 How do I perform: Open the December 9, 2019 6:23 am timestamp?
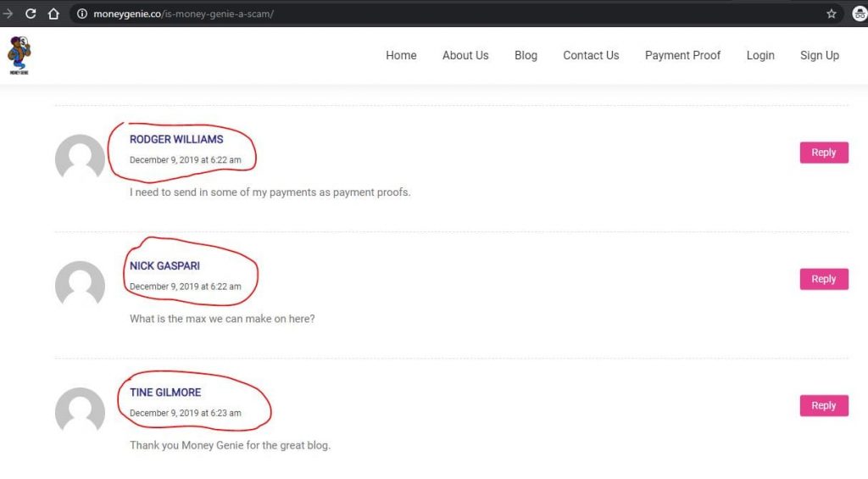point(186,413)
